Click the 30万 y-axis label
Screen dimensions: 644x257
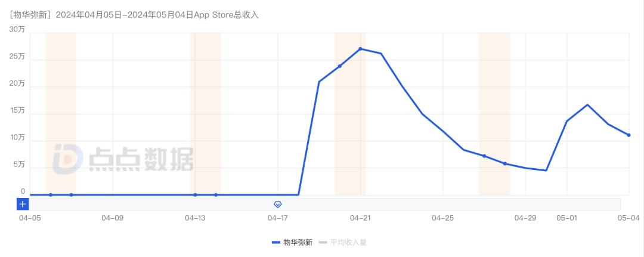point(17,30)
